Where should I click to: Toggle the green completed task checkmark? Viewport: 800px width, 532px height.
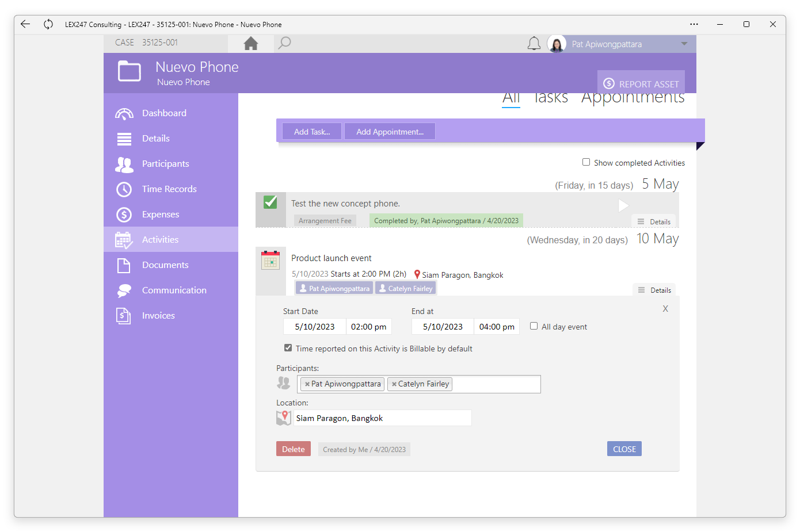271,202
